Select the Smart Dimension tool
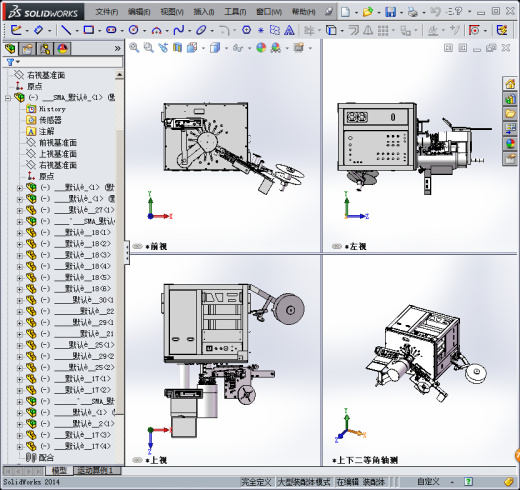 click(39, 30)
